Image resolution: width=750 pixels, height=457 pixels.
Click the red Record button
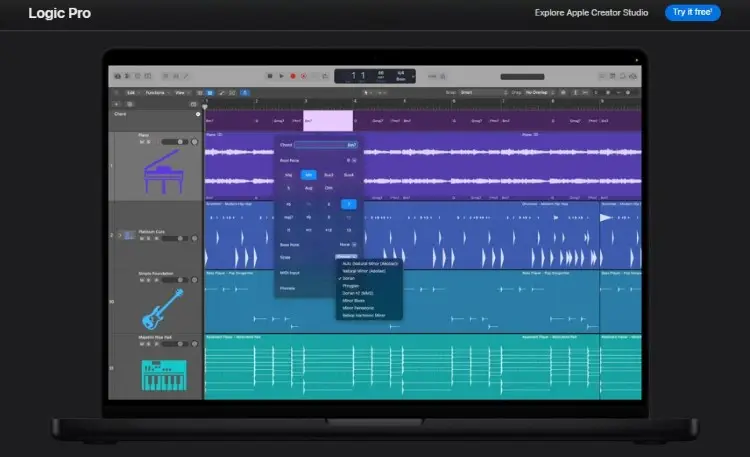[293, 76]
